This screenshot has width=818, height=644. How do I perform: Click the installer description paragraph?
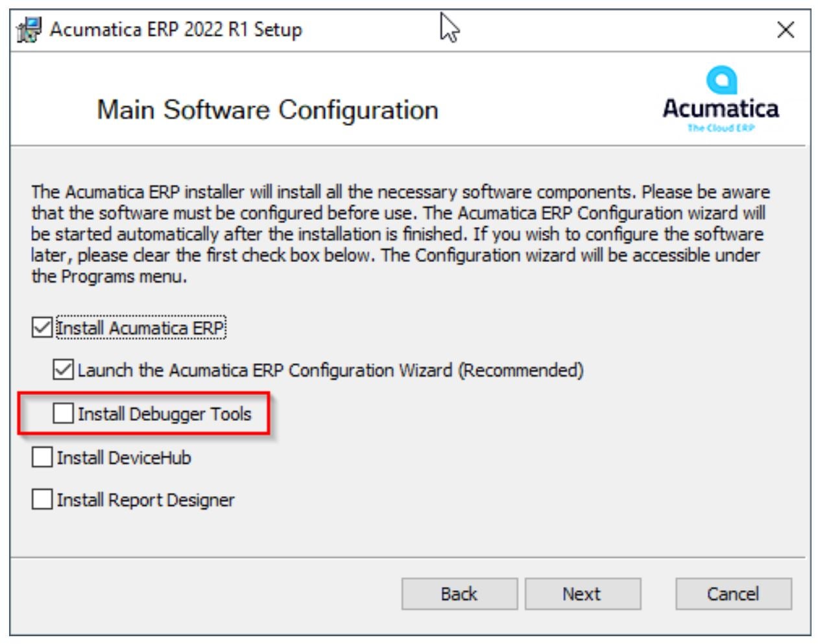(400, 234)
